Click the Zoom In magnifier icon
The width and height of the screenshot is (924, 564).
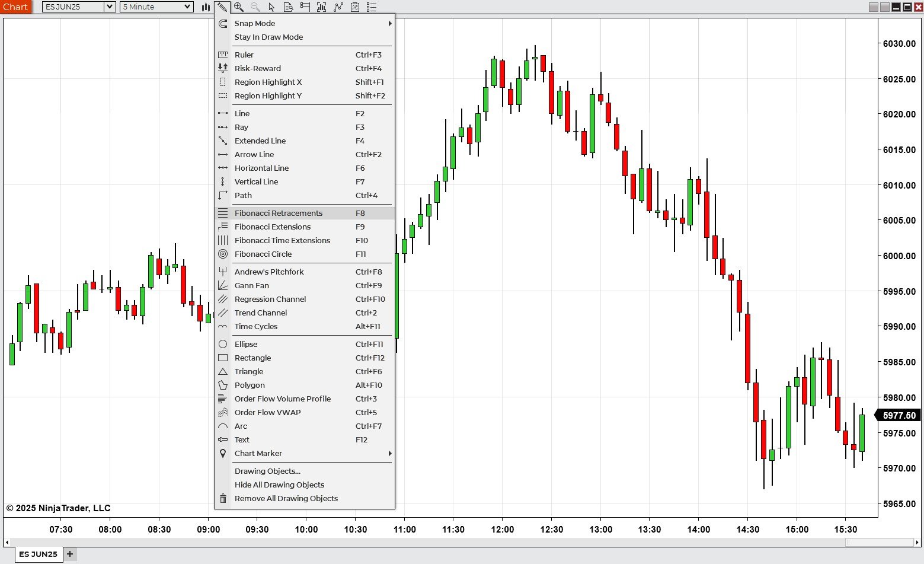tap(239, 7)
